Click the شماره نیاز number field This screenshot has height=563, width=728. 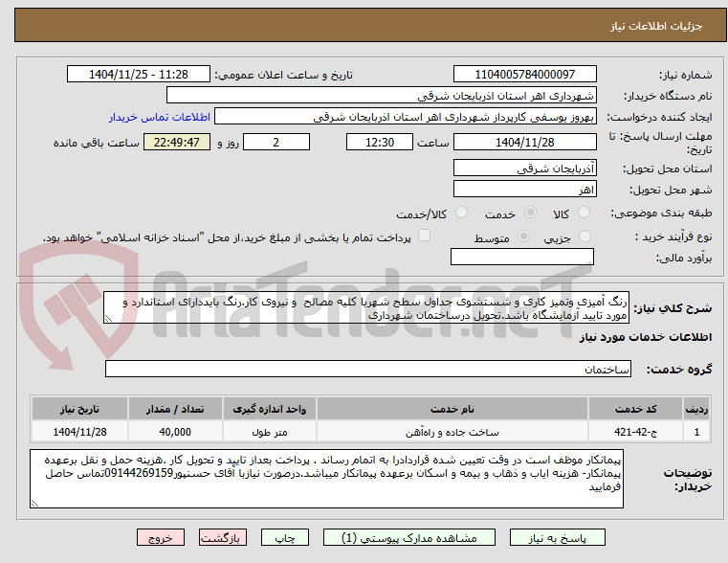pos(524,74)
